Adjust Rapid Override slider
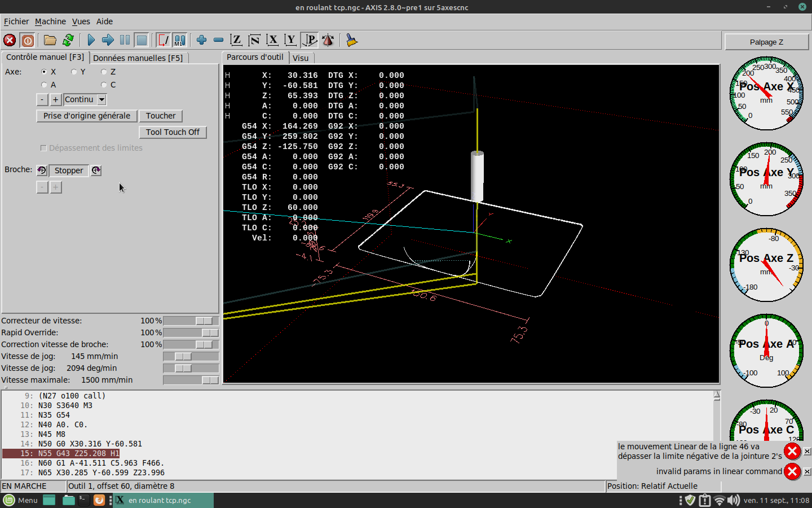 click(191, 332)
